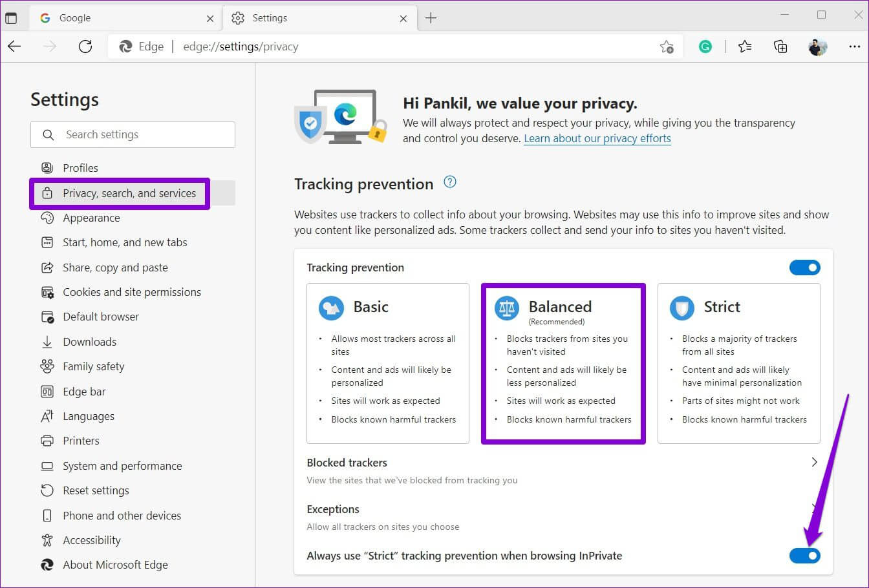This screenshot has height=588, width=869.
Task: Click the Accessibility icon in sidebar
Action: (x=47, y=540)
